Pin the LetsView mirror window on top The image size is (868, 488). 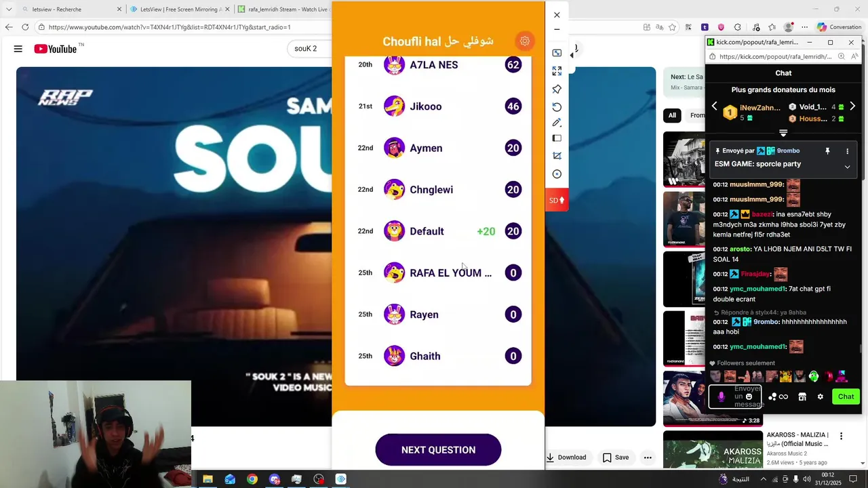557,89
